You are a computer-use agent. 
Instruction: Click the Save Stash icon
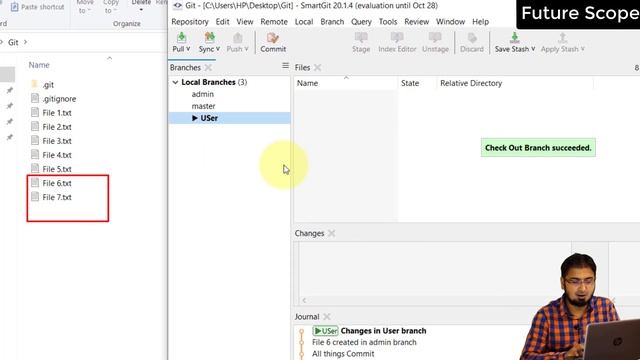(515, 38)
